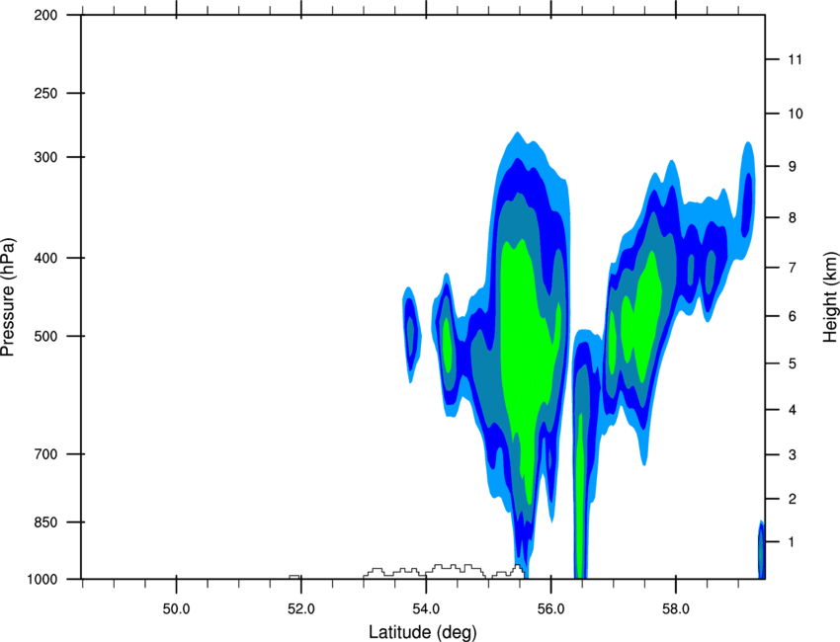The width and height of the screenshot is (840, 642).
Task: Click the 58.0 latitude label
Action: tap(676, 609)
